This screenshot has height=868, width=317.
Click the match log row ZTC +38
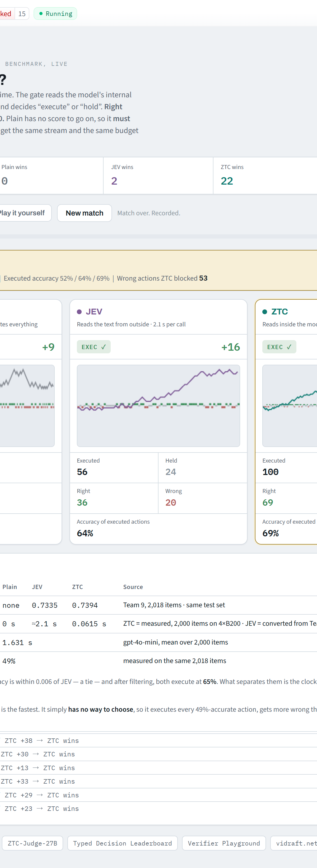pyautogui.click(x=158, y=741)
